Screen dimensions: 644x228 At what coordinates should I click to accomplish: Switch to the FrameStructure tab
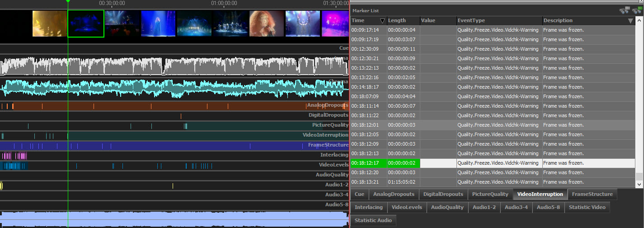pyautogui.click(x=592, y=195)
